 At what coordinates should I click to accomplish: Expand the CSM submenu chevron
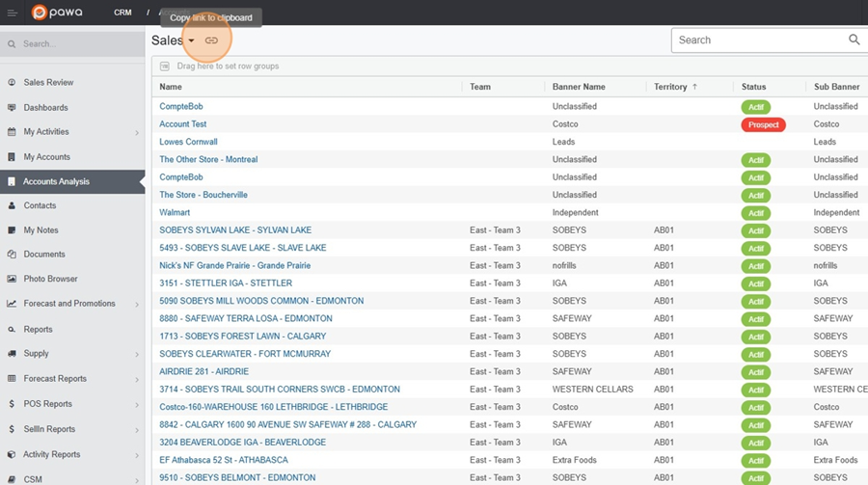(x=137, y=480)
